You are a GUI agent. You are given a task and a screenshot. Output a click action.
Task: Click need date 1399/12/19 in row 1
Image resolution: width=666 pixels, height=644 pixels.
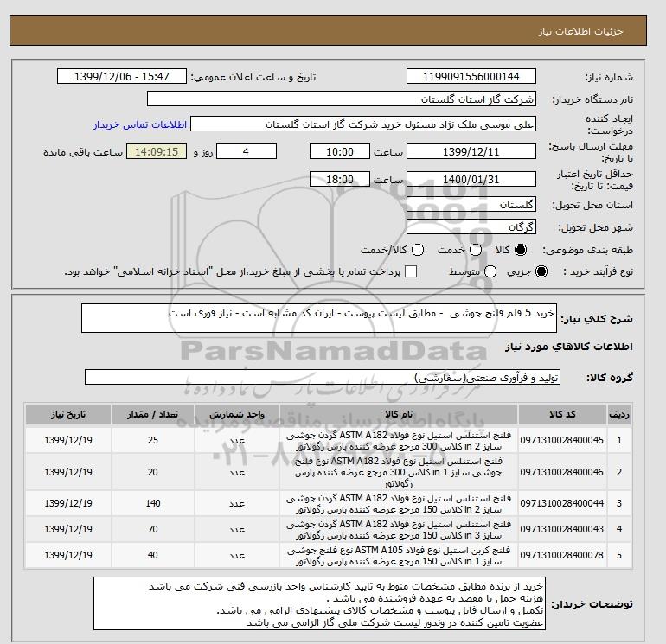click(68, 440)
